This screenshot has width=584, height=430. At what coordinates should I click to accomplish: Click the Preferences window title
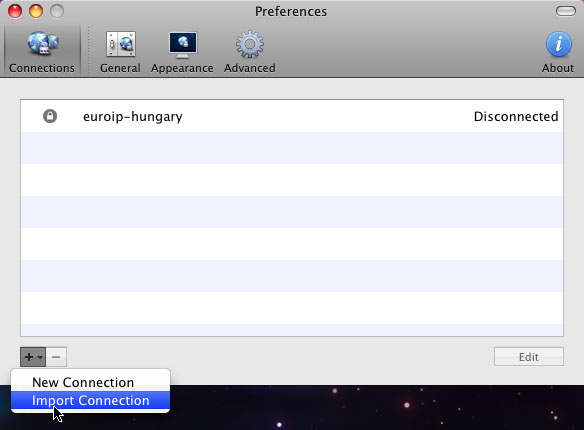[x=291, y=12]
